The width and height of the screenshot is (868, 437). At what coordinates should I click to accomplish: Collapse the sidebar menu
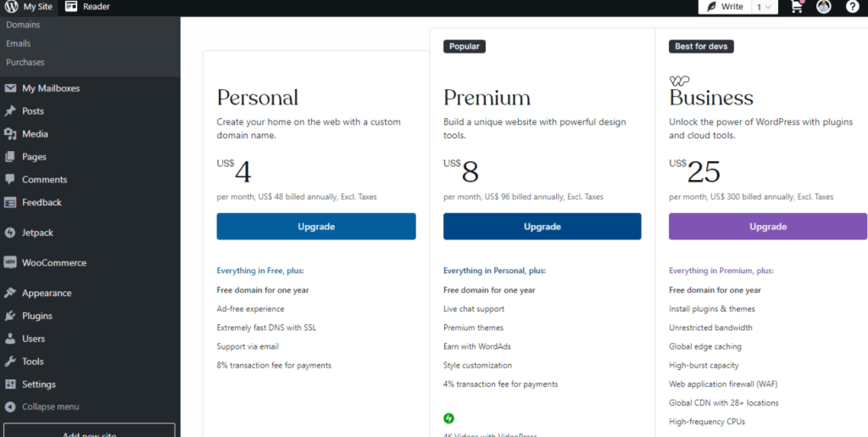pyautogui.click(x=50, y=406)
